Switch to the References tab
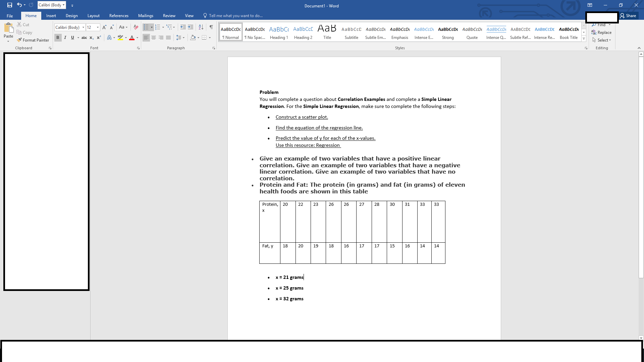 (x=119, y=15)
